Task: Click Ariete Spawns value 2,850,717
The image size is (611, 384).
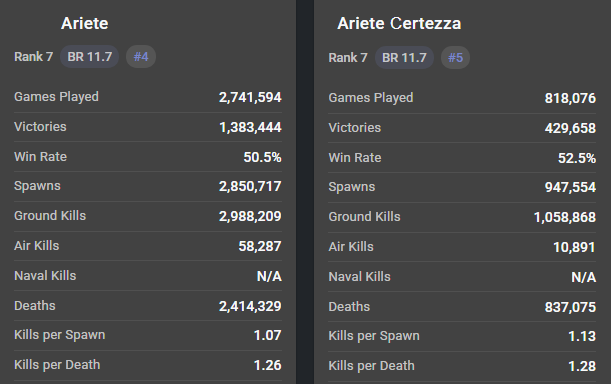Action: click(x=250, y=186)
